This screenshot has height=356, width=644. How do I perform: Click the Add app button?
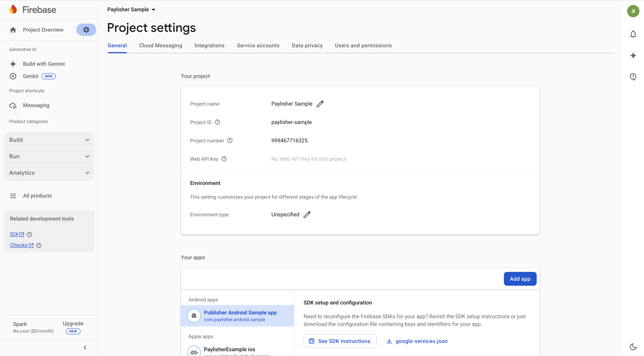[520, 279]
